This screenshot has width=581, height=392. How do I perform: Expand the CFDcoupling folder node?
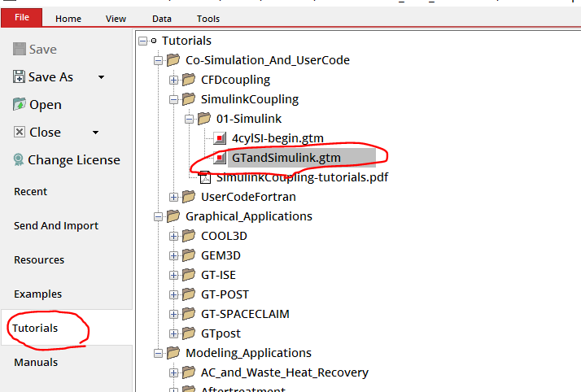pyautogui.click(x=173, y=80)
